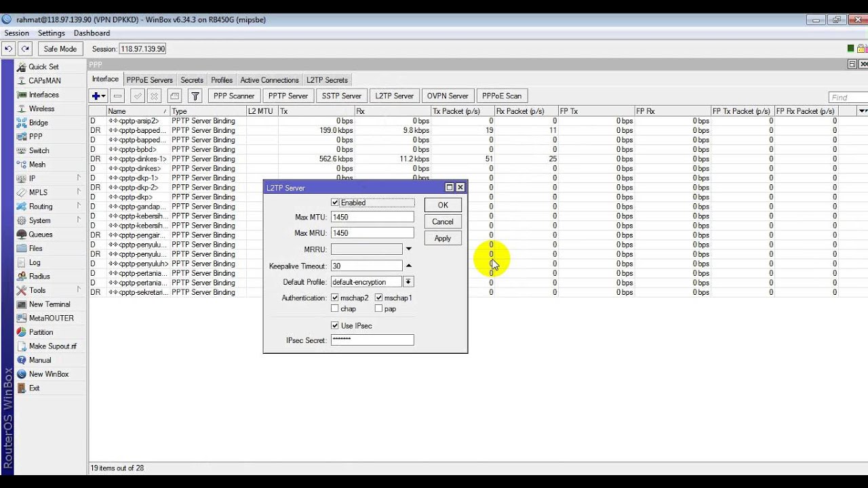Open PPP from sidebar
Viewport: 868px width, 488px height.
click(x=35, y=136)
